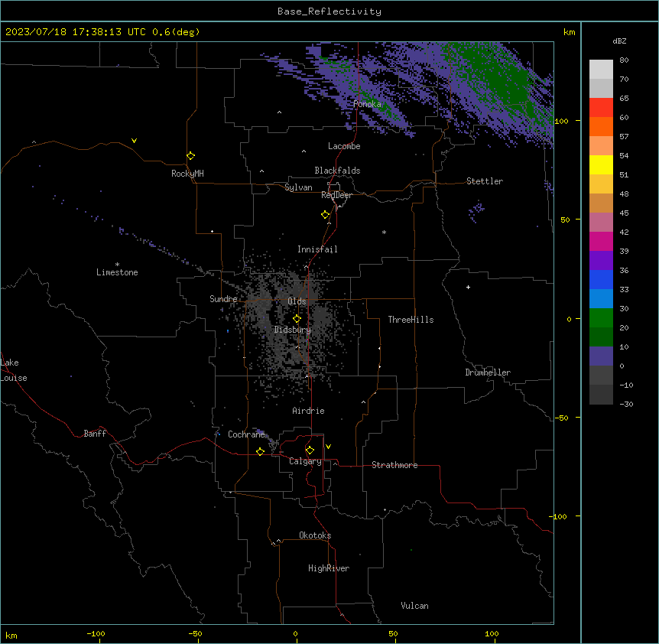Select the purple 10 dBZ color swatch
The height and width of the screenshot is (644, 659).
tap(601, 356)
